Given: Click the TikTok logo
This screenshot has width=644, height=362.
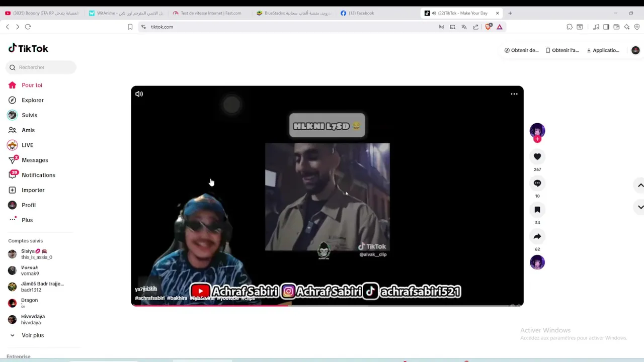Looking at the screenshot, I should (x=28, y=48).
